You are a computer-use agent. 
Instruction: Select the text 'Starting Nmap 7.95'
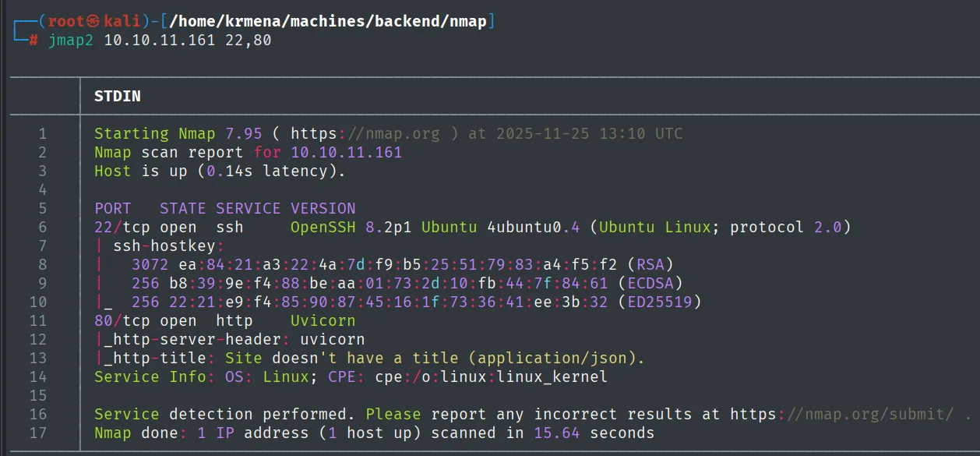pos(178,133)
